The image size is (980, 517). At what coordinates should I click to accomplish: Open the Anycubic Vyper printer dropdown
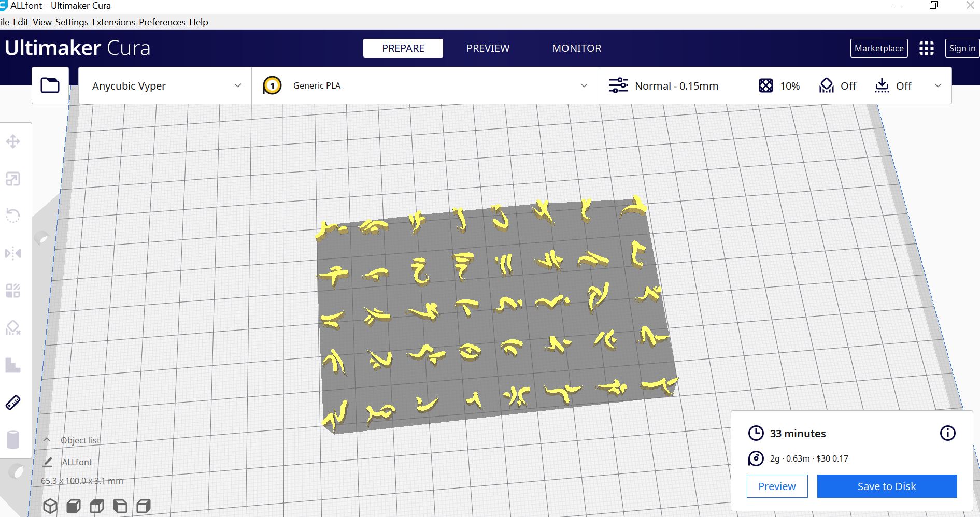(165, 85)
